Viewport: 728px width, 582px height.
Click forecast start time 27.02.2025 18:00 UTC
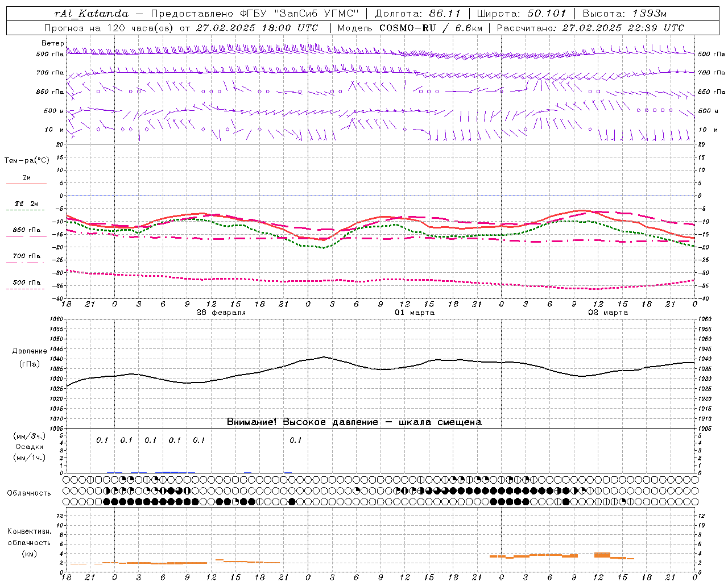coord(257,28)
